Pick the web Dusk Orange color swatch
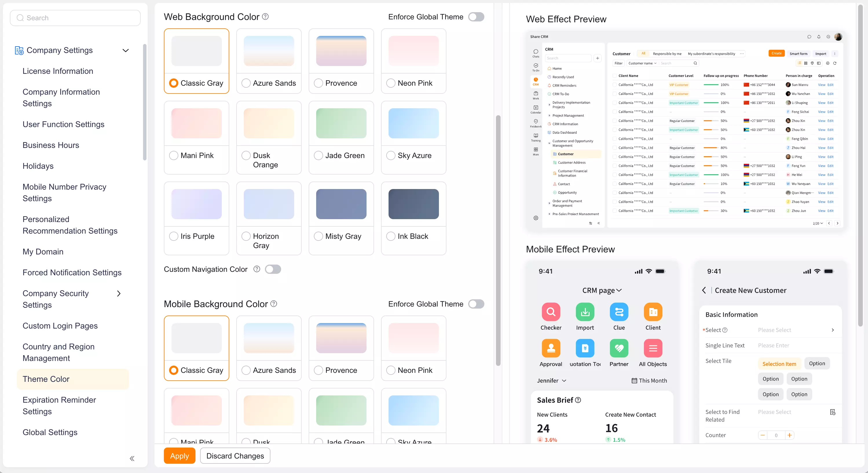Viewport: 868px width, 473px height. click(x=269, y=123)
